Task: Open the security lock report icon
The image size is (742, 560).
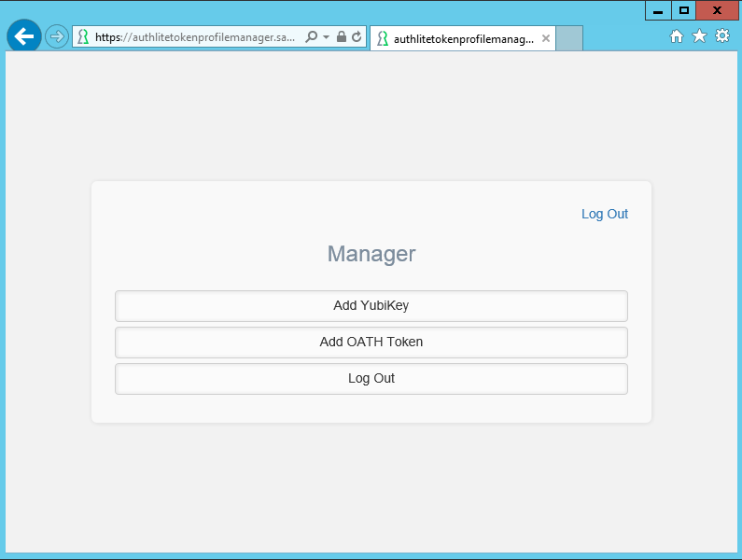Action: (x=342, y=36)
